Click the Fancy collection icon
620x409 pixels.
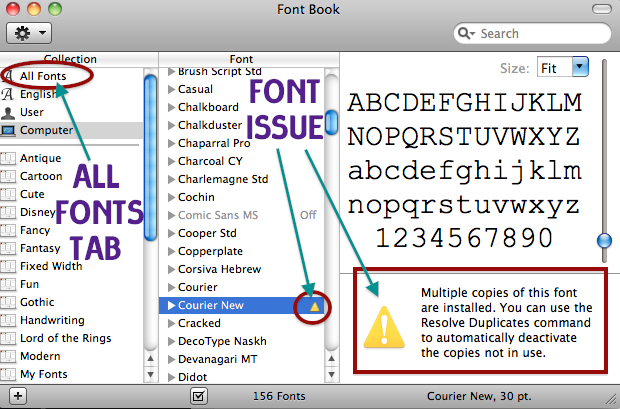coord(8,230)
